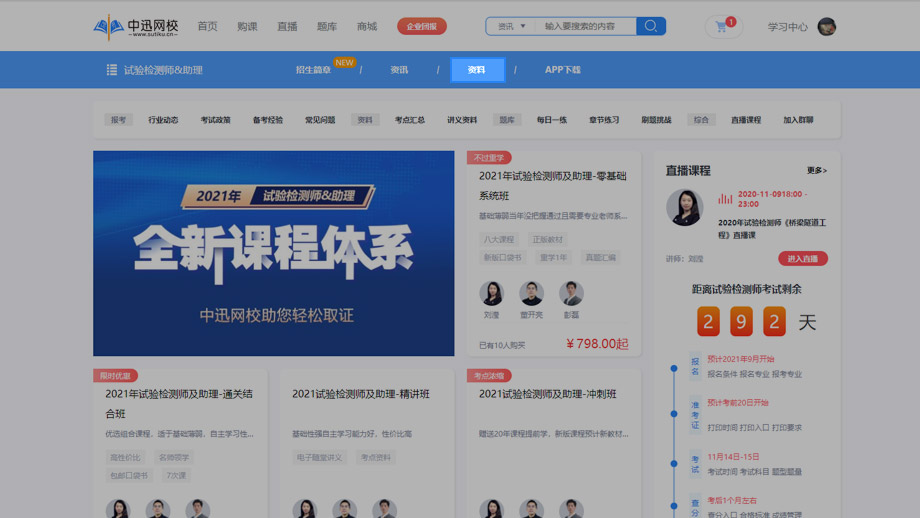Click the red live audio bars icon
Screen dimensions: 920x518
(x=725, y=199)
